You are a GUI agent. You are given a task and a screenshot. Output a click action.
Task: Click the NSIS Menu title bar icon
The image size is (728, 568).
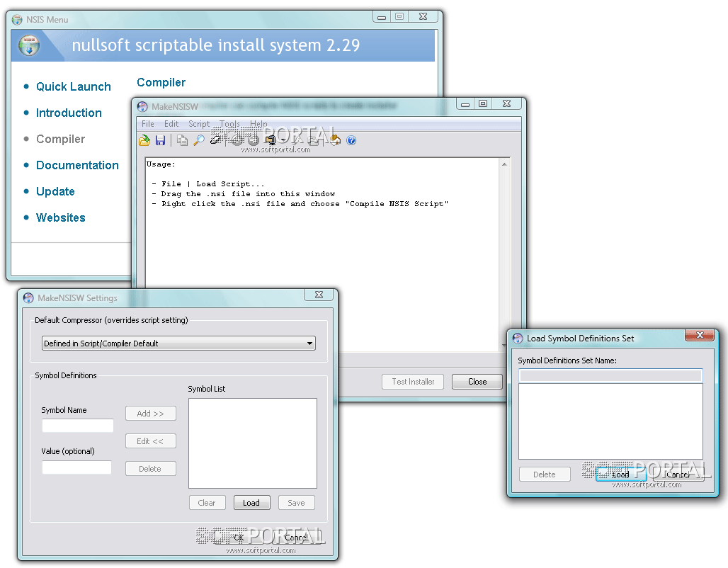pyautogui.click(x=17, y=20)
